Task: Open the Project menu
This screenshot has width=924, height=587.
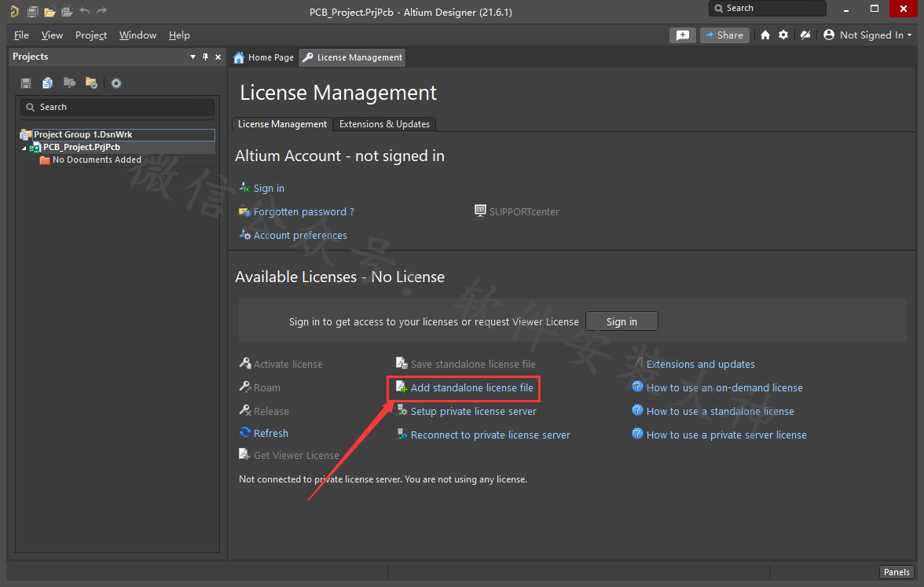Action: [x=91, y=35]
